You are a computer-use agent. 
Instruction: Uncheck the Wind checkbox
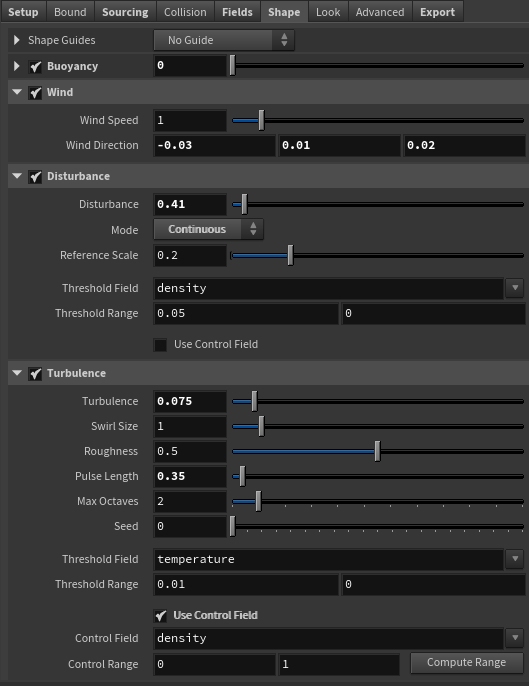(35, 93)
